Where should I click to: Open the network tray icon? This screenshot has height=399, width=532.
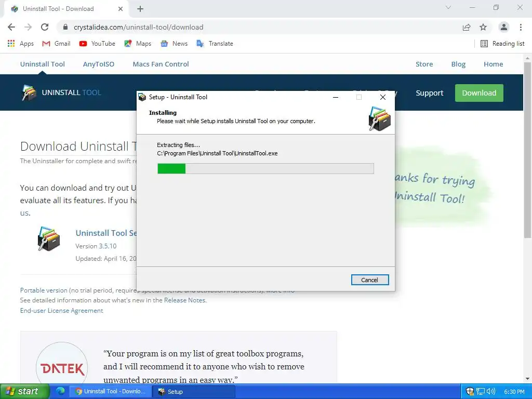click(481, 392)
